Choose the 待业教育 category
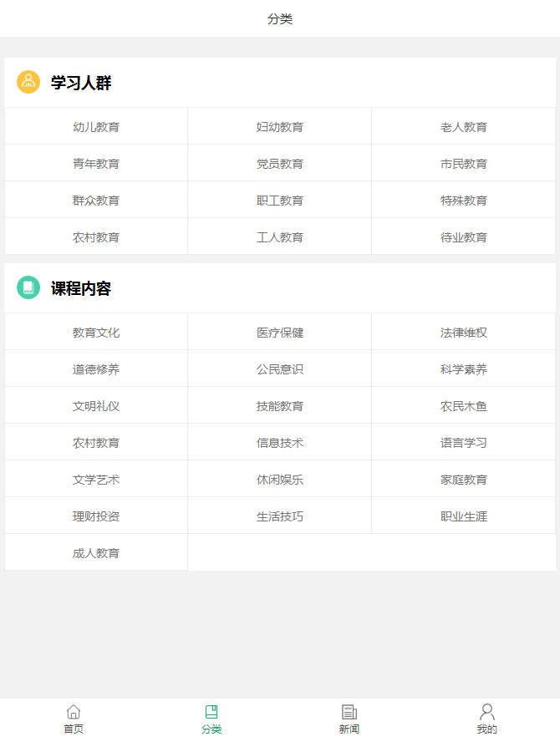Image resolution: width=560 pixels, height=742 pixels. pyautogui.click(x=464, y=237)
